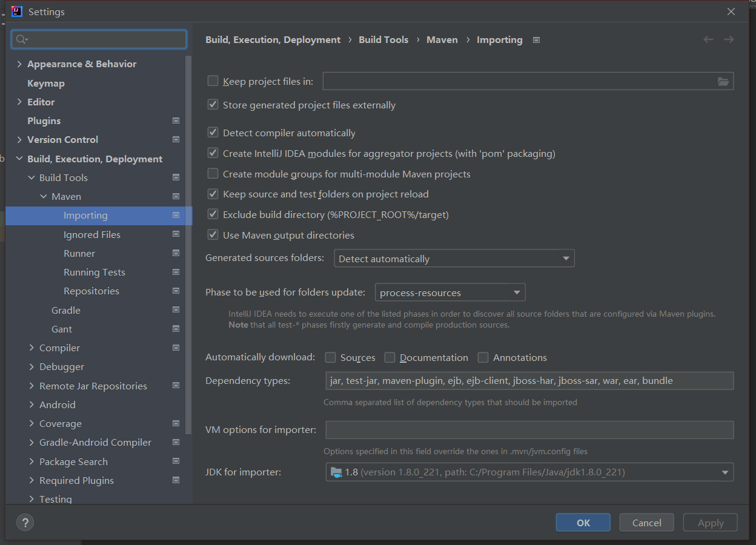This screenshot has width=756, height=545.
Task: Focus the settings search field
Action: (x=99, y=39)
